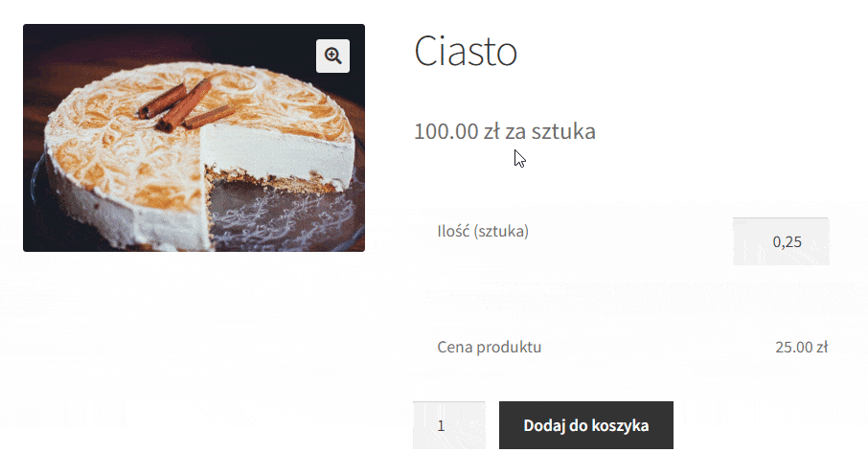
Task: Click the word Ilość in quantity row
Action: [x=453, y=231]
